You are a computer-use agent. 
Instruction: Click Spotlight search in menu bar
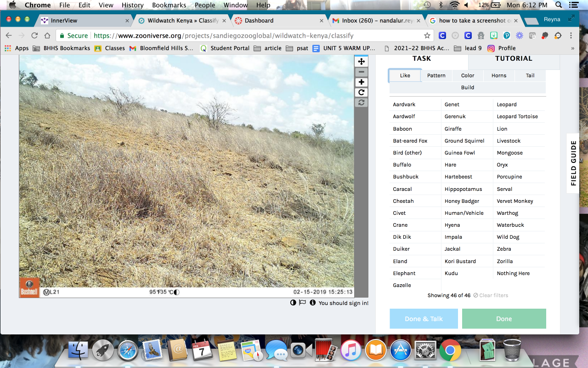click(x=559, y=5)
